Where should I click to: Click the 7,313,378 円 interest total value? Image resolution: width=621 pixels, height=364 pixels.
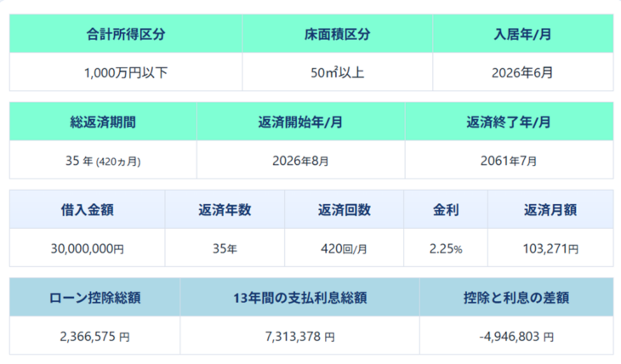tap(299, 336)
